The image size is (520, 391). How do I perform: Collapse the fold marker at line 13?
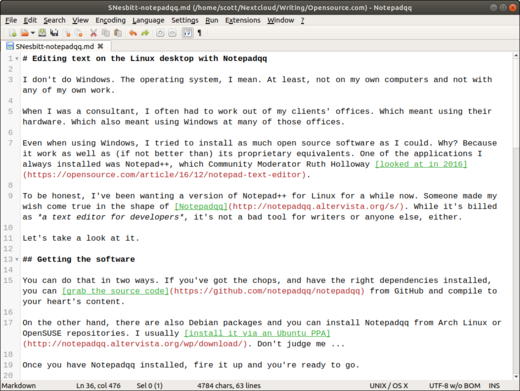[x=17, y=259]
